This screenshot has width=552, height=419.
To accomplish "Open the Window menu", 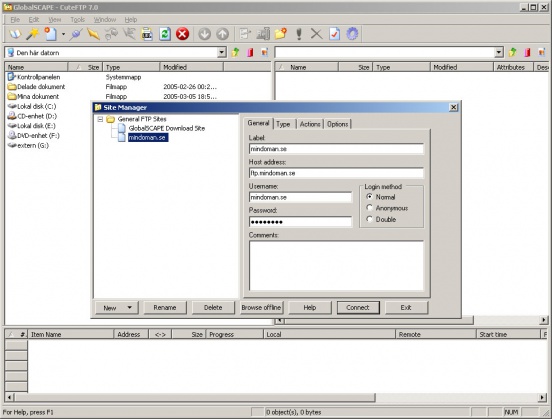I will (105, 20).
